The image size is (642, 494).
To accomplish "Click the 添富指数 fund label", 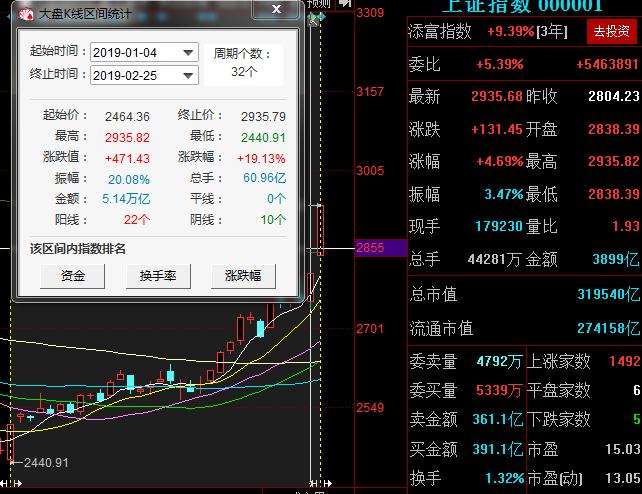I will [x=440, y=31].
